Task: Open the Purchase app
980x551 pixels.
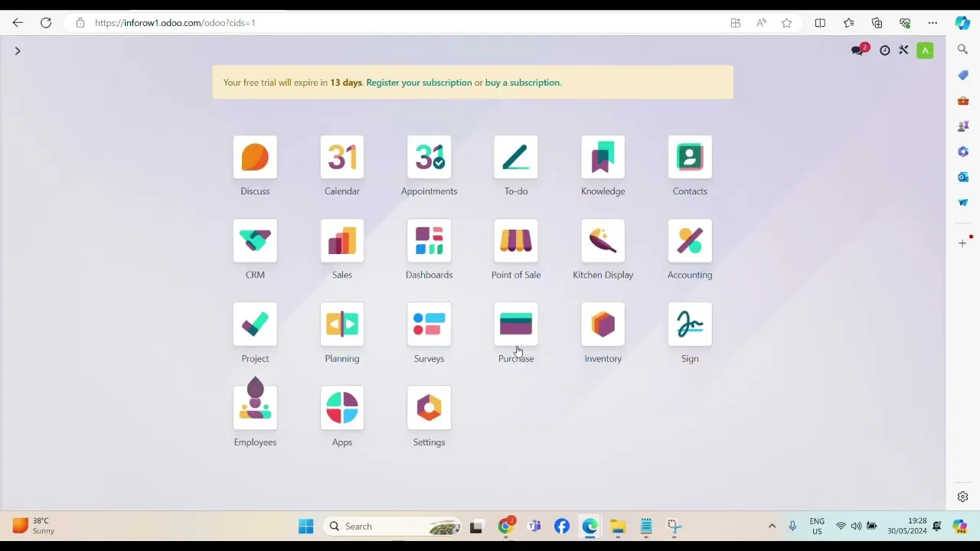Action: 516,324
